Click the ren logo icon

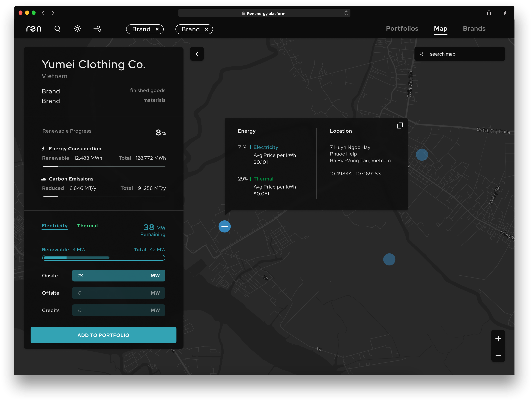[34, 29]
